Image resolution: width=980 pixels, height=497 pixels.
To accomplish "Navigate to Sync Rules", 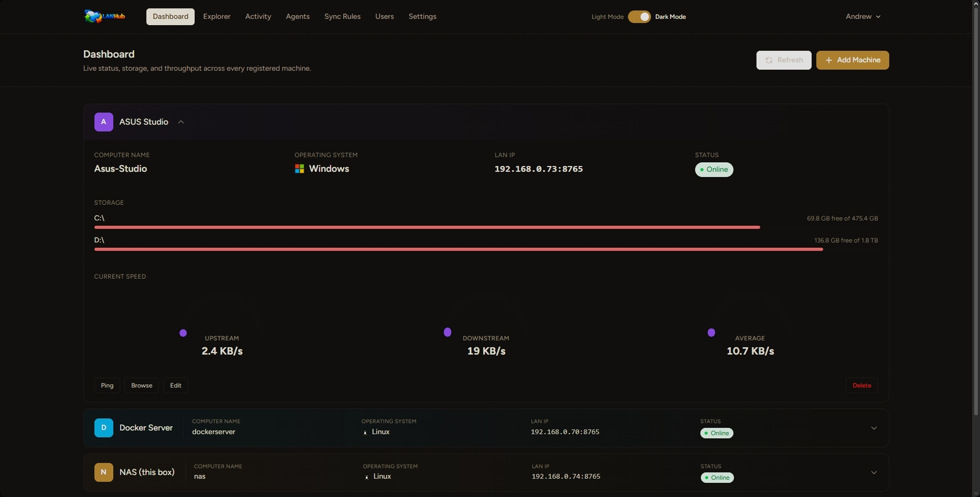I will [x=342, y=17].
